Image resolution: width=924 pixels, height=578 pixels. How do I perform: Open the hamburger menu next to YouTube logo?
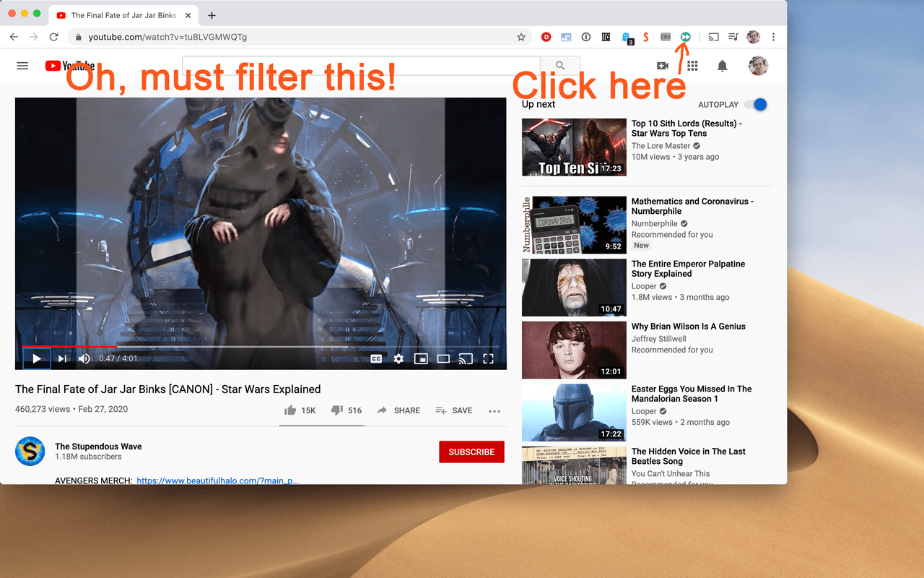pyautogui.click(x=22, y=66)
